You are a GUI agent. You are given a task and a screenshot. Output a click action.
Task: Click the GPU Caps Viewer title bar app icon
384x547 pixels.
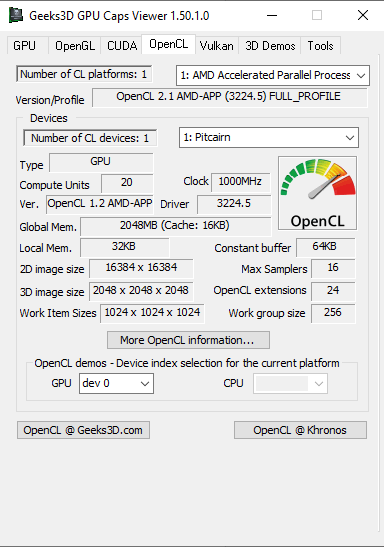(16, 15)
